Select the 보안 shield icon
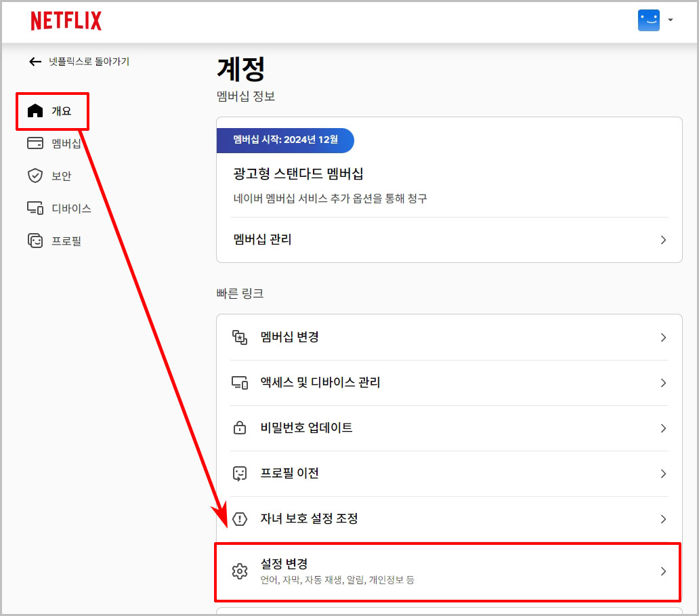Screen dimensions: 699x616 (35, 176)
